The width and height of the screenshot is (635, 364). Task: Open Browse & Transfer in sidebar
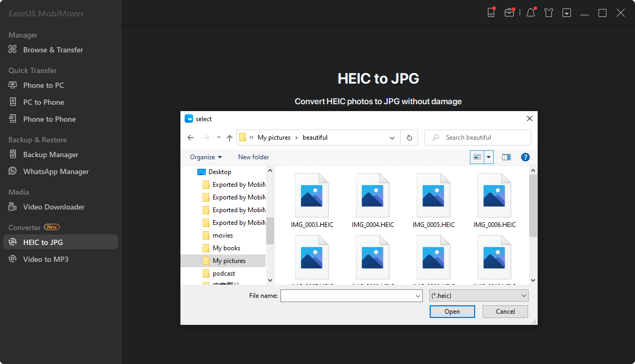[53, 50]
